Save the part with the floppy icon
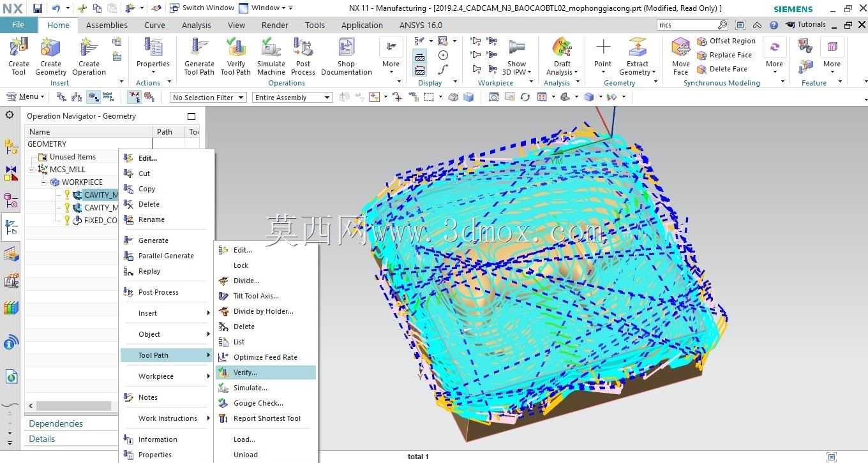Viewport: 868px width, 463px height. (38, 8)
